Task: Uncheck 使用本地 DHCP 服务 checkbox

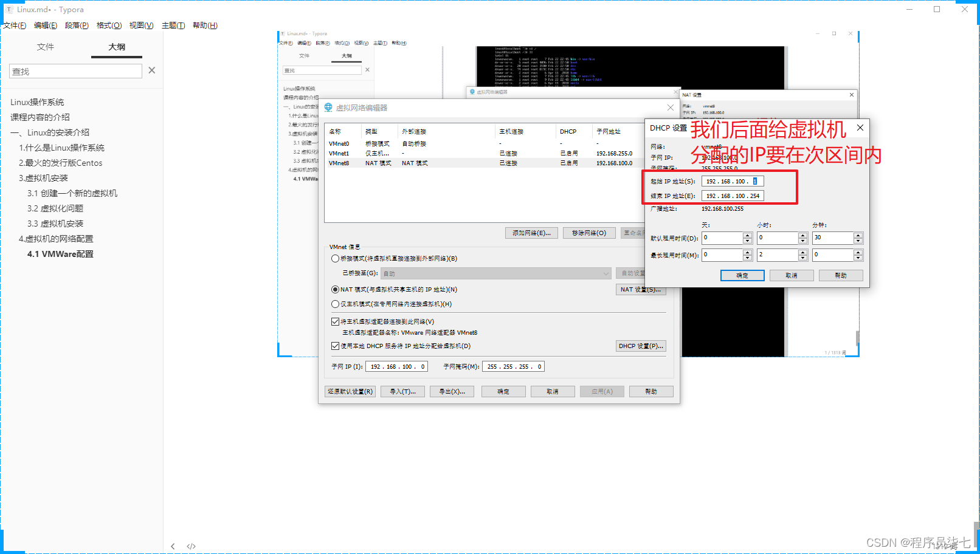Action: (336, 346)
